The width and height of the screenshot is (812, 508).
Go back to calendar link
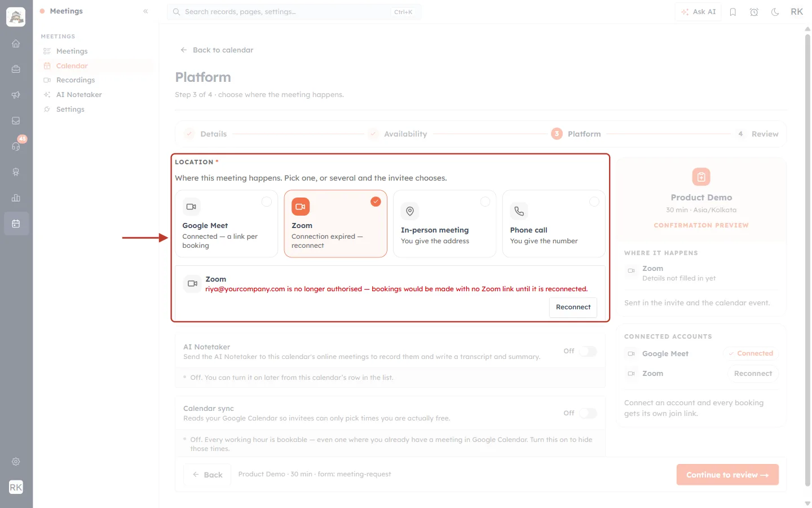point(217,50)
